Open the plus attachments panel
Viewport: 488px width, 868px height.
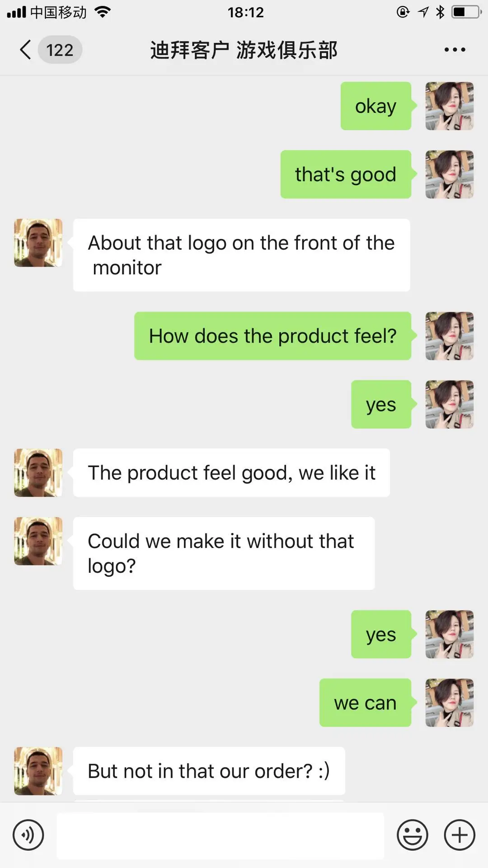[460, 835]
